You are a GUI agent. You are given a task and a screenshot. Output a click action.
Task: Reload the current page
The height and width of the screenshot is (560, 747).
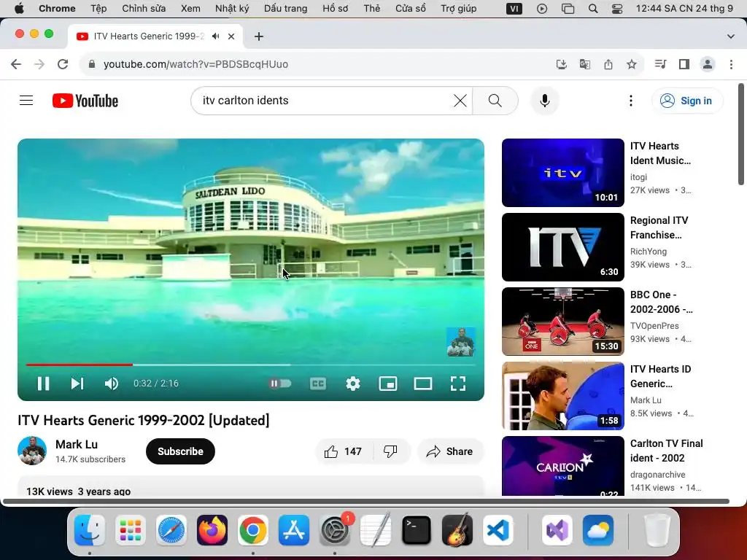point(63,64)
